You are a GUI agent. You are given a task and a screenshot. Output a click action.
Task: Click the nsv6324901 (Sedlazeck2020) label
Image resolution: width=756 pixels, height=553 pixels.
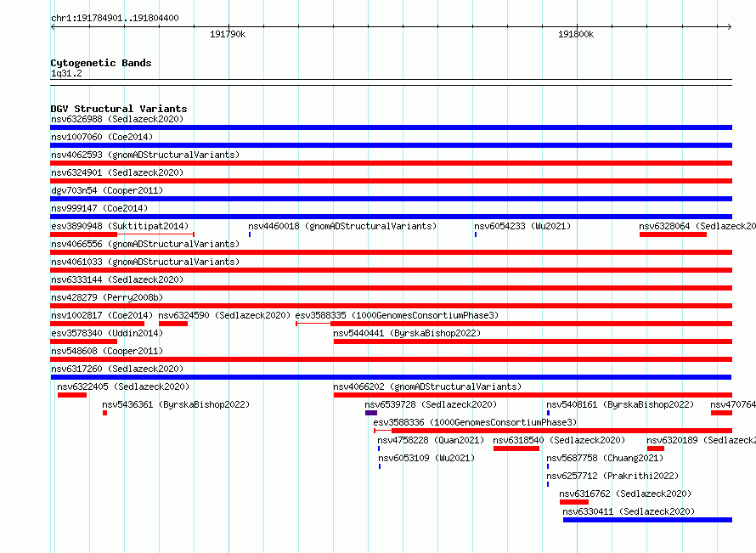coord(117,172)
